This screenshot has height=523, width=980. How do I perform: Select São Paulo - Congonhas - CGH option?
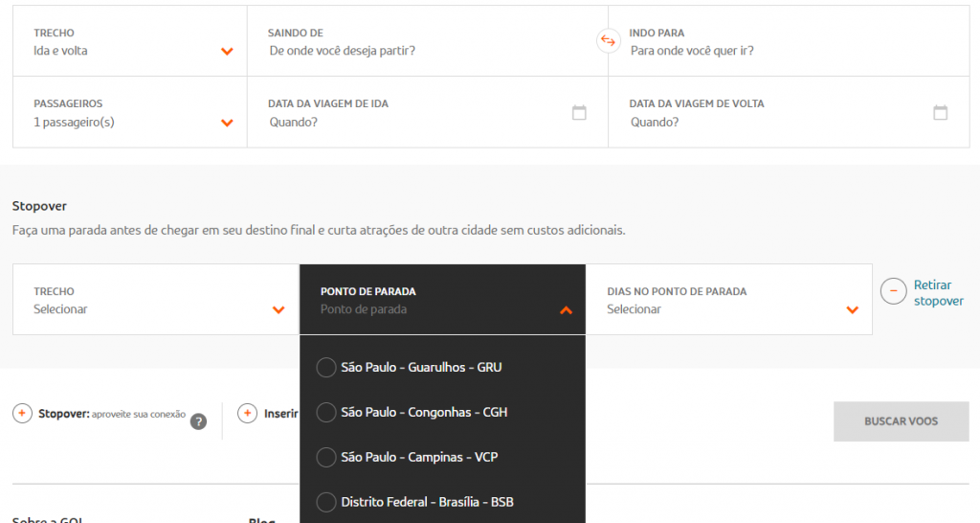click(x=326, y=412)
